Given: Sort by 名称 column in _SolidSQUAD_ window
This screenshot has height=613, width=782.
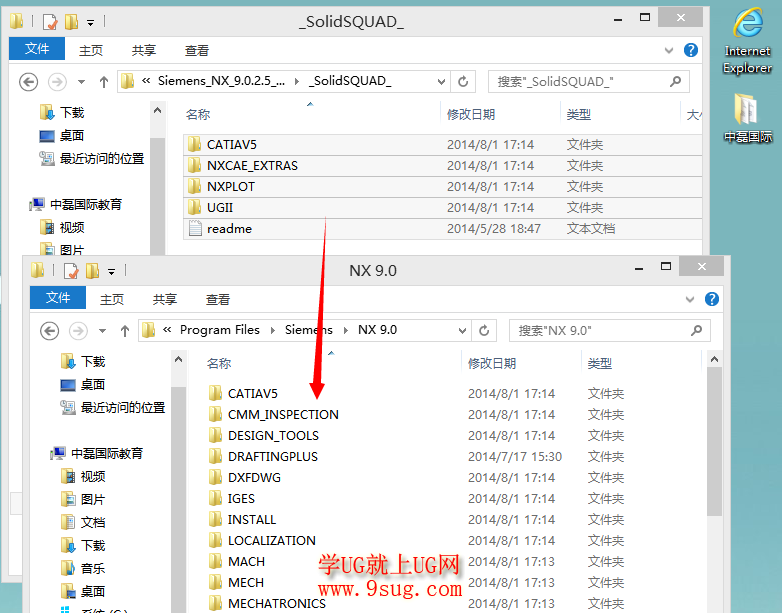Looking at the screenshot, I should (198, 115).
